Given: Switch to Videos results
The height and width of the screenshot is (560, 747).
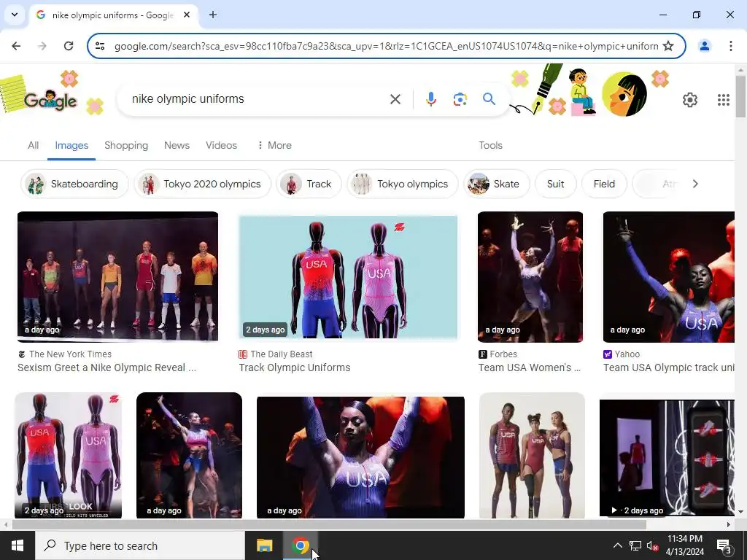Looking at the screenshot, I should click(221, 145).
